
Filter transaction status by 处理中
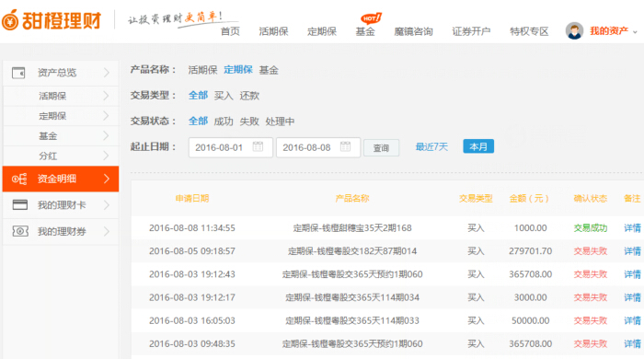[280, 122]
